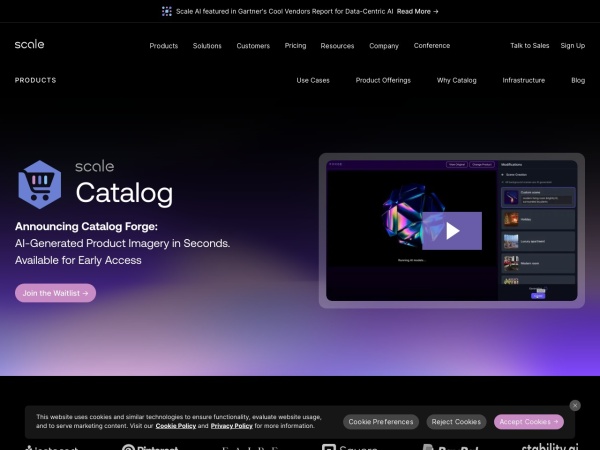Screen dimensions: 600x450
Task: Open the Privacy Policy link
Action: tap(231, 426)
